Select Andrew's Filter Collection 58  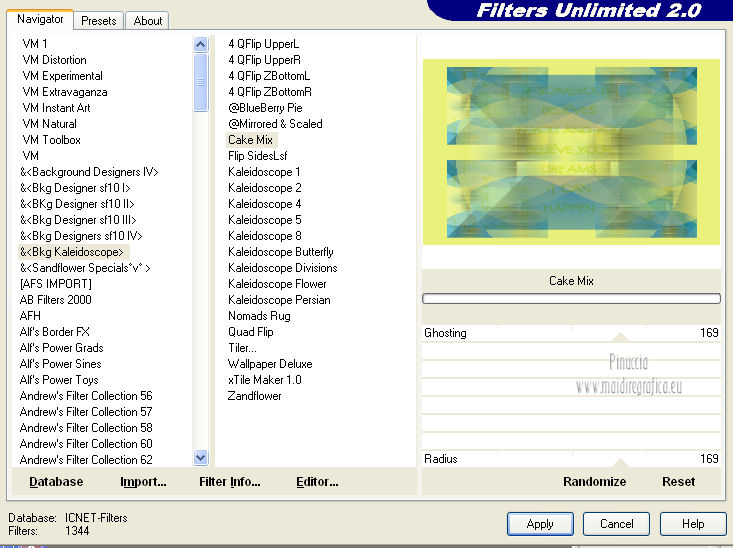(x=86, y=428)
